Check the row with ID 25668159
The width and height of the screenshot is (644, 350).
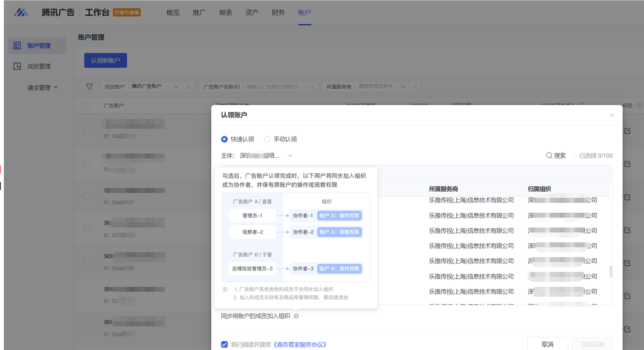coord(87,262)
